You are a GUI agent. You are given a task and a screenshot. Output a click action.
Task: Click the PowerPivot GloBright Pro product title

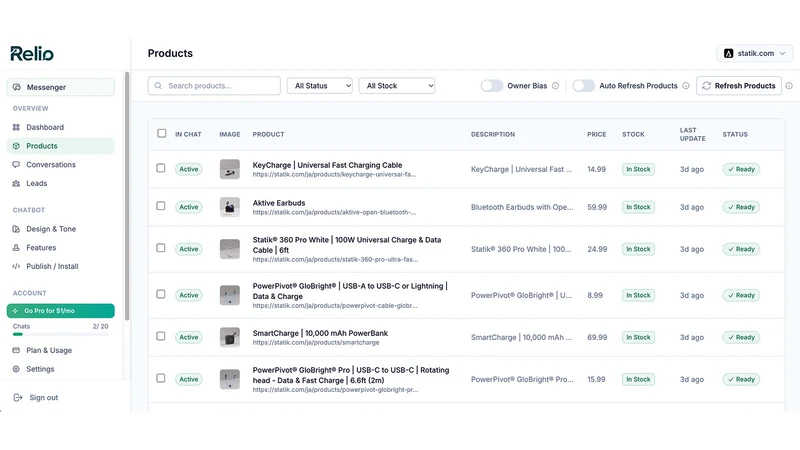[x=351, y=375]
